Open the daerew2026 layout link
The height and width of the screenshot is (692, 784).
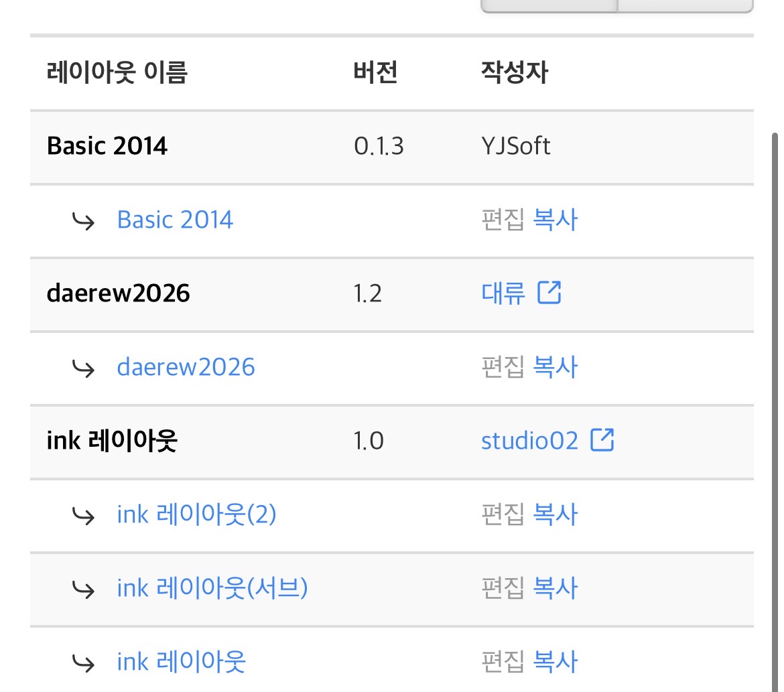[186, 367]
